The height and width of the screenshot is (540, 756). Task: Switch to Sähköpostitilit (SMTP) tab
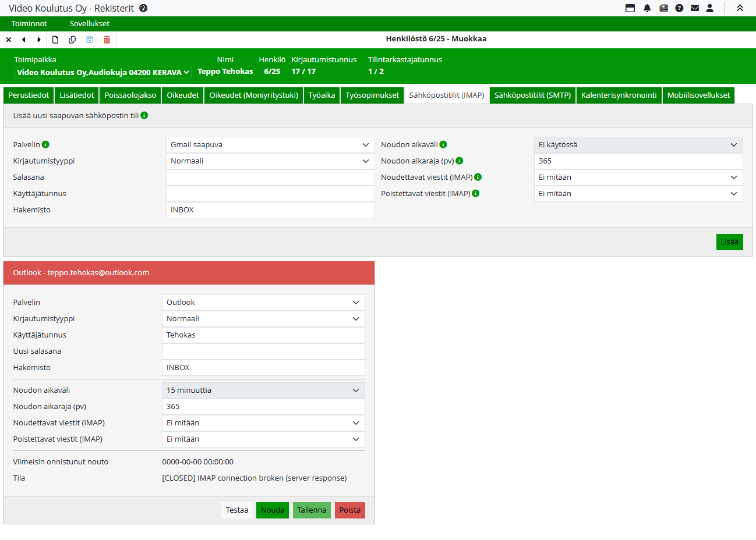(x=532, y=95)
